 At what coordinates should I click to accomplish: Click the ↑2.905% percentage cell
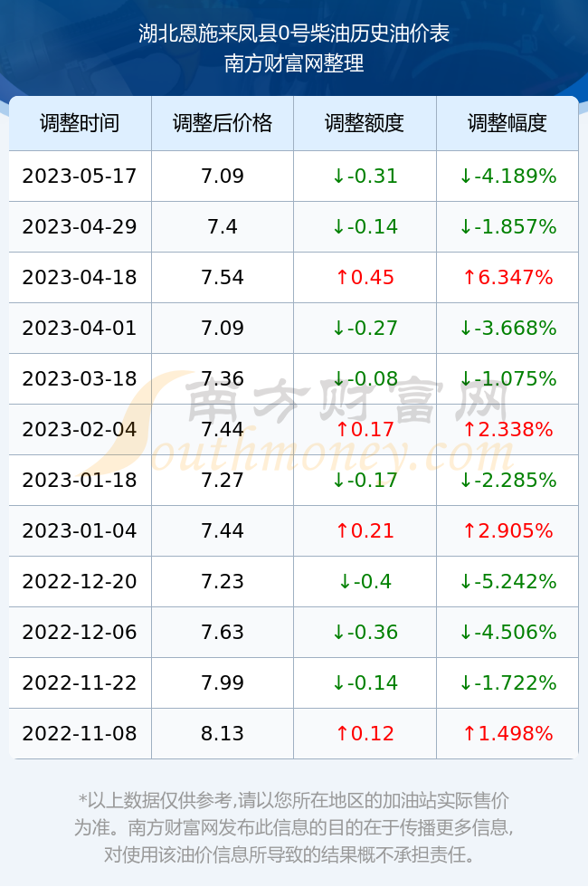point(507,530)
